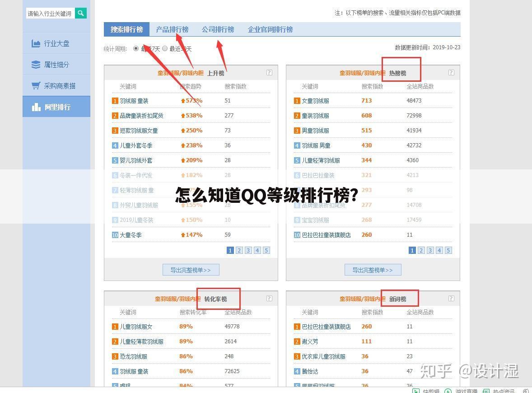
Task: Go to page 1 of 热搜榜
Action: pos(412,250)
